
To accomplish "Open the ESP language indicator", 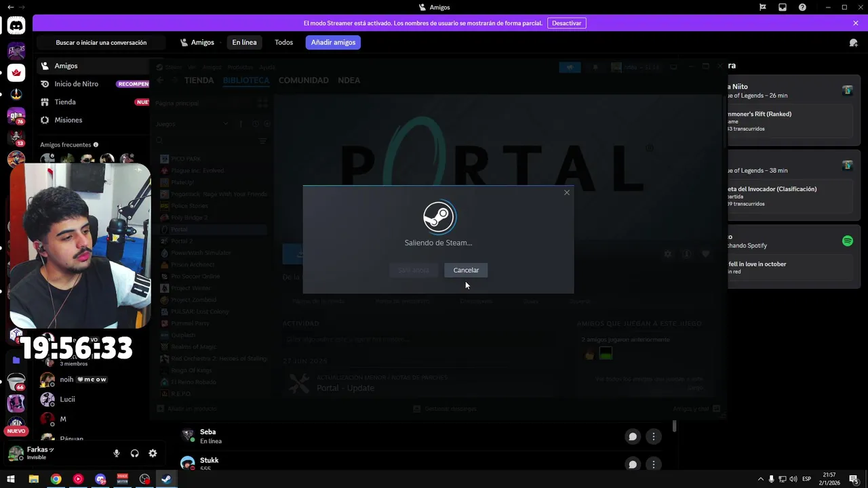I will tap(807, 479).
